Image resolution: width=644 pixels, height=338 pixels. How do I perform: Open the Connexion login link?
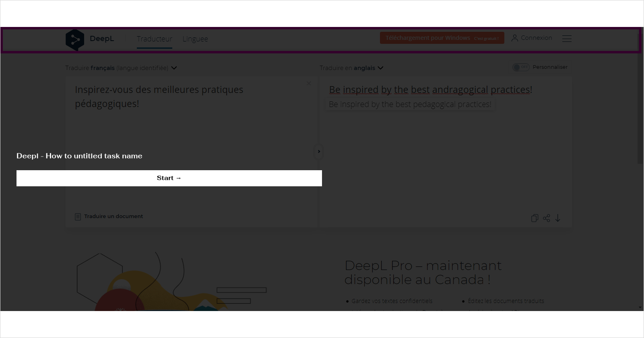point(536,38)
